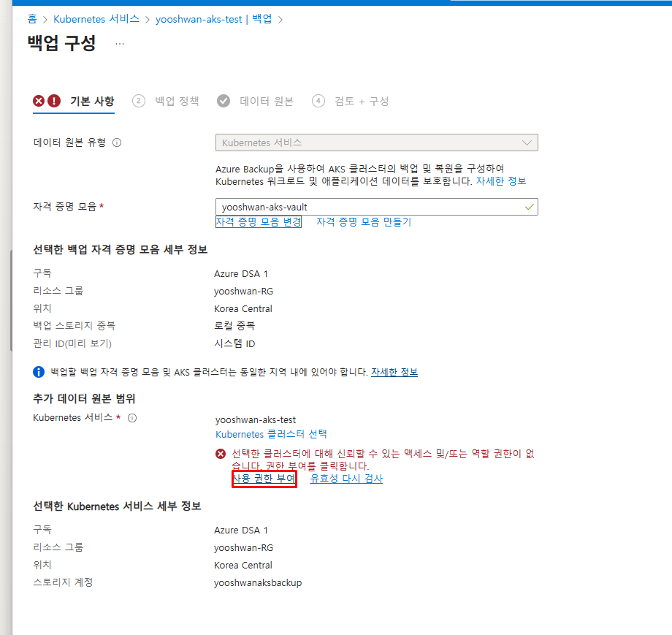Select the 기본 사항 tab

click(92, 101)
